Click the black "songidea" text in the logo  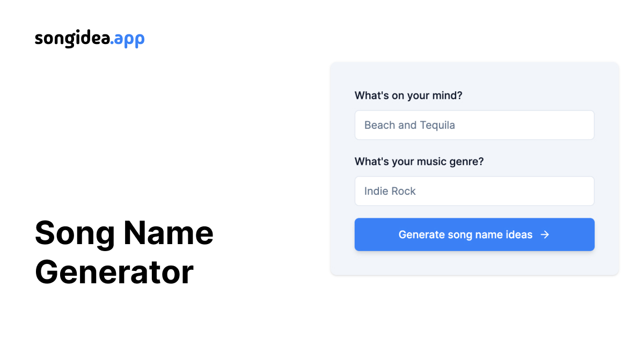pyautogui.click(x=72, y=39)
